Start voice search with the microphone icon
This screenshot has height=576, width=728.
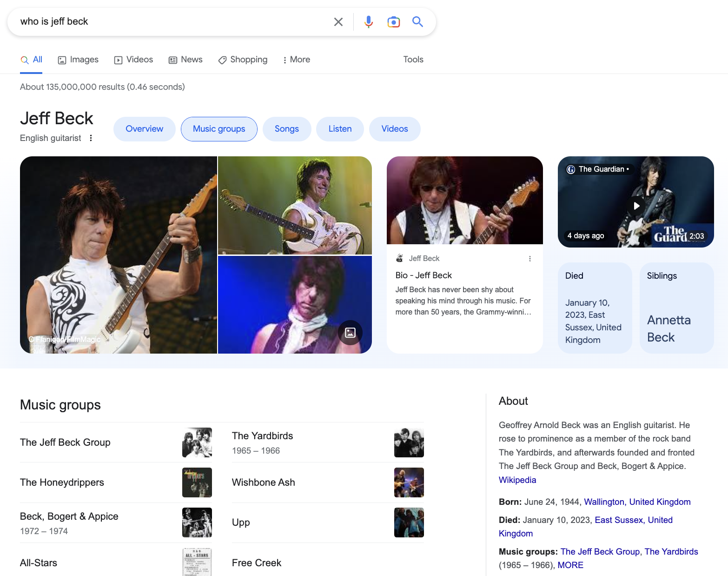tap(369, 22)
